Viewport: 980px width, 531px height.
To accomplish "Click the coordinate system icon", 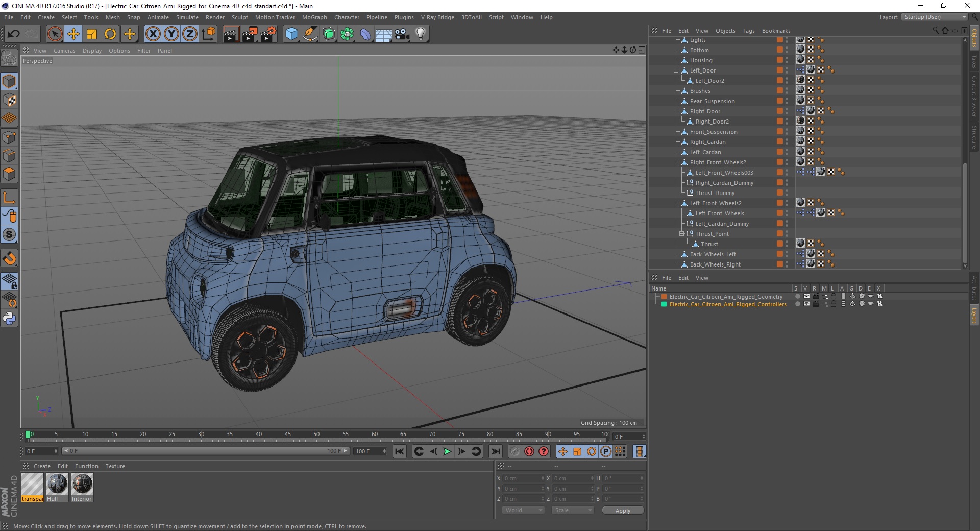I will [209, 34].
